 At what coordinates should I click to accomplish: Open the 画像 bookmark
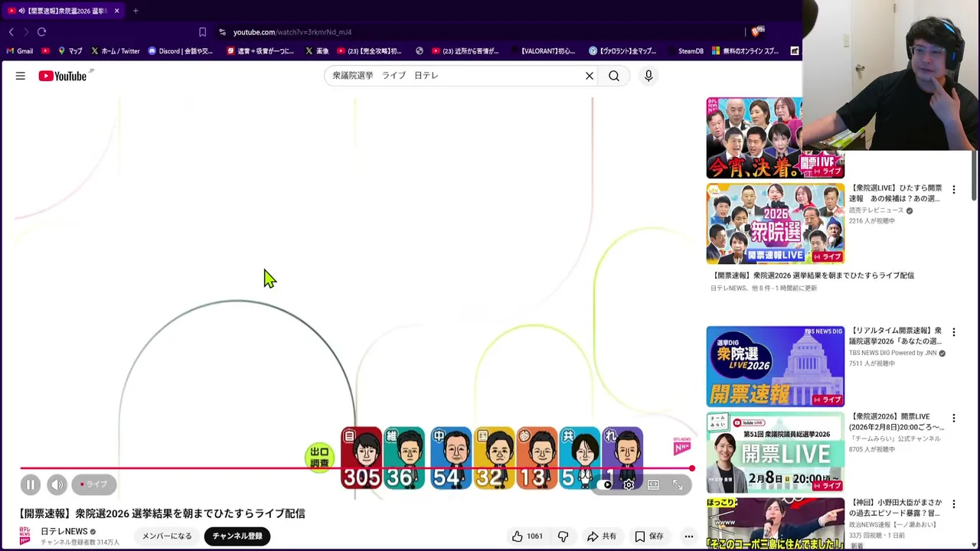(317, 51)
